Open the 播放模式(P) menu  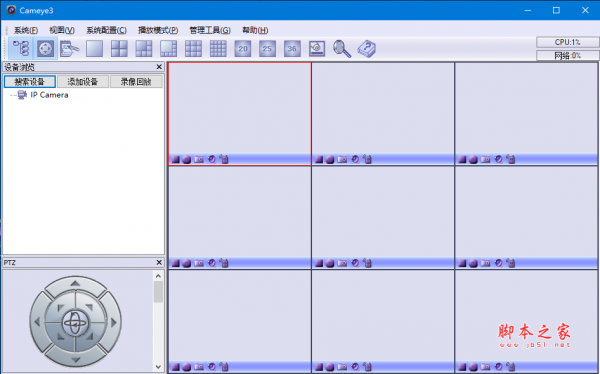pos(158,30)
